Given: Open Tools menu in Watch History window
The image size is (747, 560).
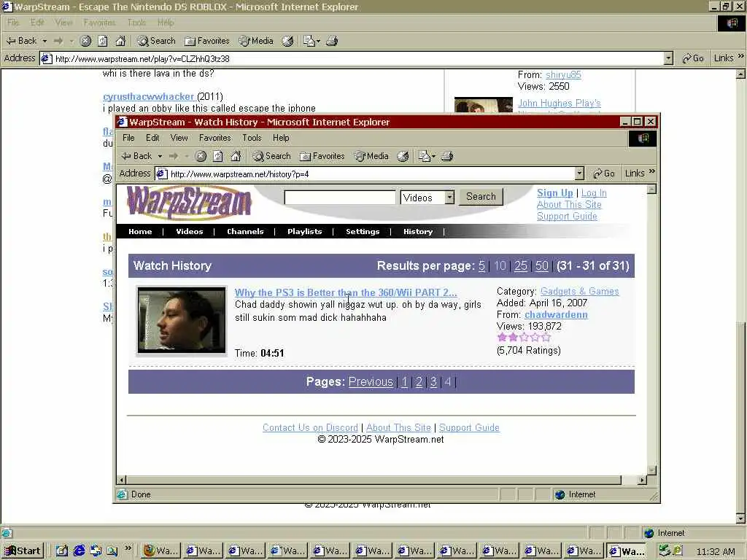Looking at the screenshot, I should [252, 138].
